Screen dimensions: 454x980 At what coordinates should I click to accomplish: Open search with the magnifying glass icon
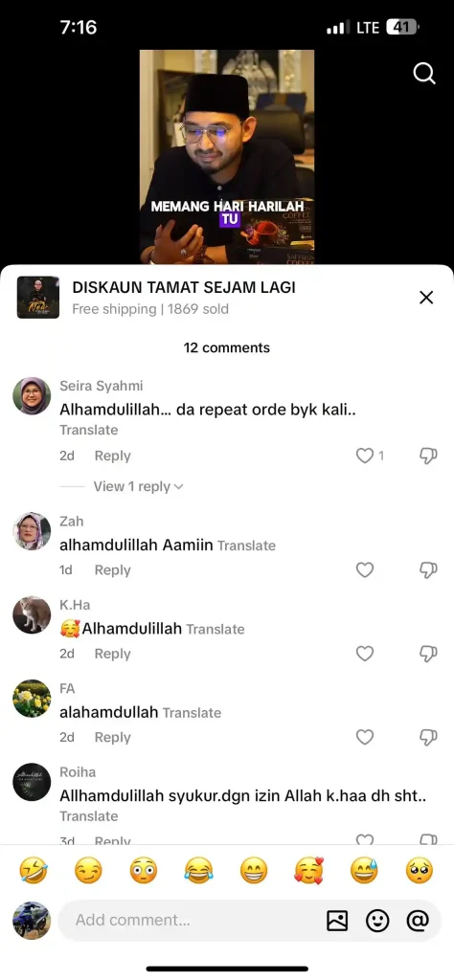tap(424, 74)
